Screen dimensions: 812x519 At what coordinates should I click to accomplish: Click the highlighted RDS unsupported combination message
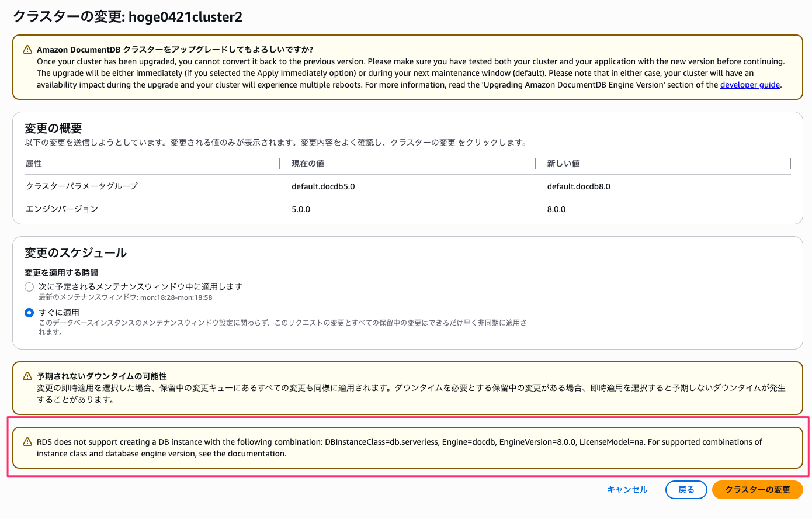(409, 447)
